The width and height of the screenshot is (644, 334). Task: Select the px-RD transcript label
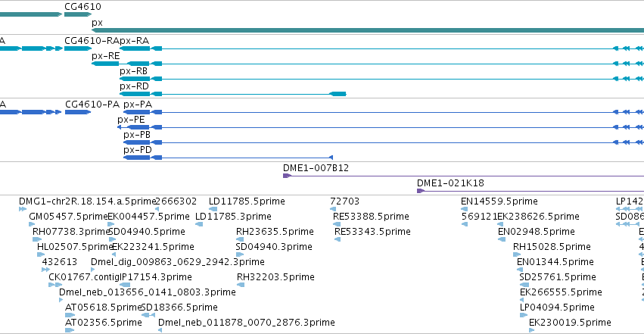pyautogui.click(x=134, y=86)
